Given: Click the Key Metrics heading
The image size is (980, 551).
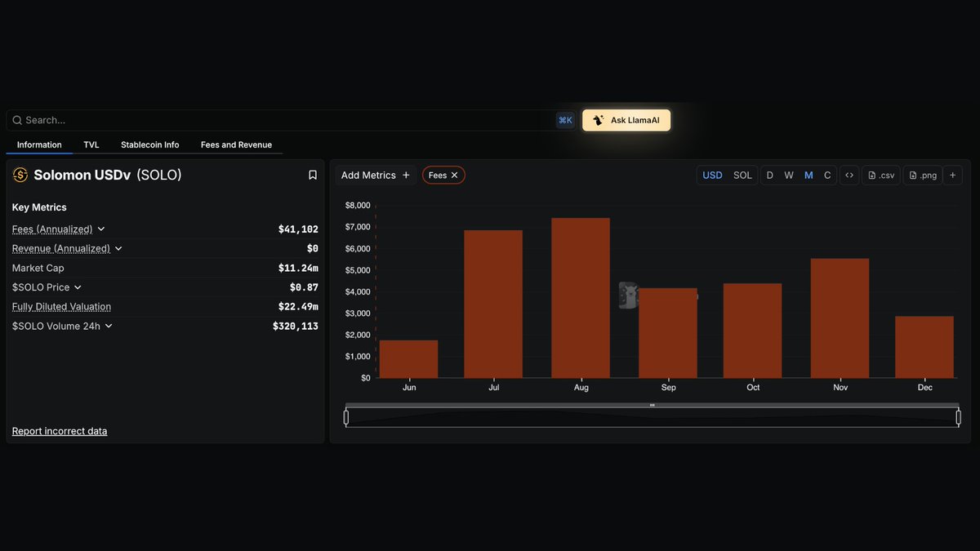Looking at the screenshot, I should 39,207.
